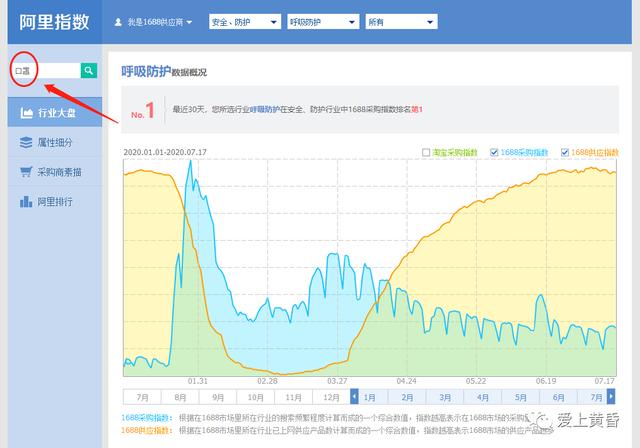Uncheck the 1688供应指数 checkbox
The width and height of the screenshot is (640, 448).
coord(564,153)
